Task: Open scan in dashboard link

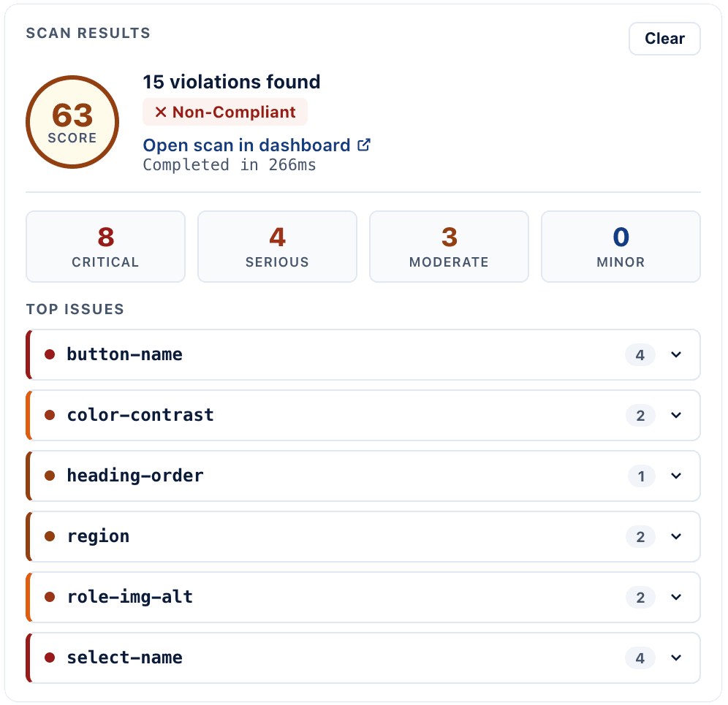Action: 257,145
